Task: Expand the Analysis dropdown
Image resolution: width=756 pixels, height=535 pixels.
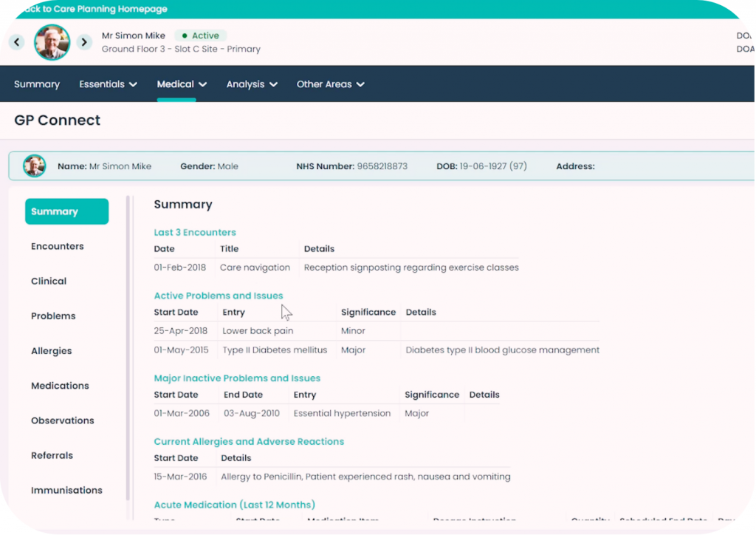Action: 251,84
